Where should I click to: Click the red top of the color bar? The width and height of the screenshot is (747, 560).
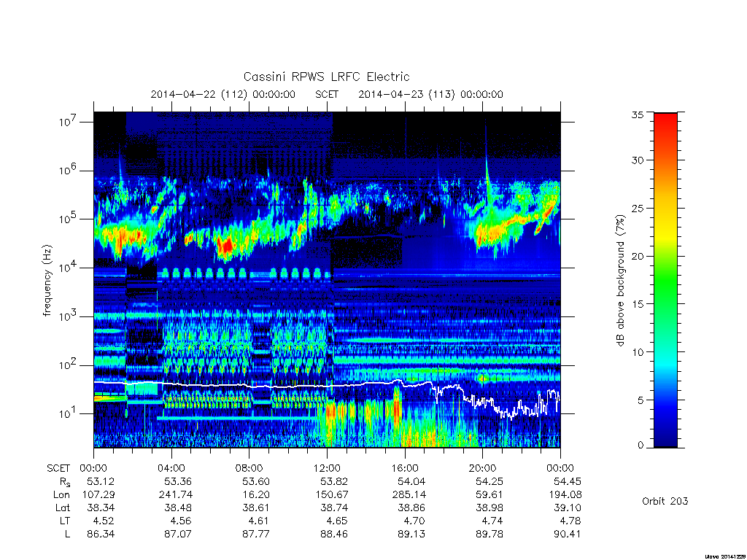coord(665,125)
